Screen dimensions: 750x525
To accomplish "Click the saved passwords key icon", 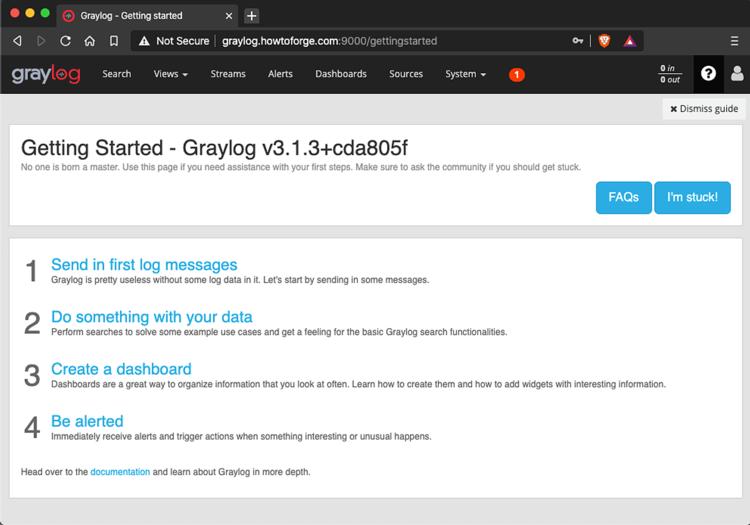I will point(578,41).
